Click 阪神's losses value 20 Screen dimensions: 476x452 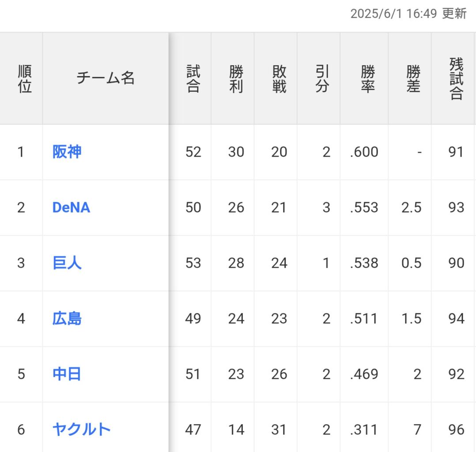(x=279, y=152)
